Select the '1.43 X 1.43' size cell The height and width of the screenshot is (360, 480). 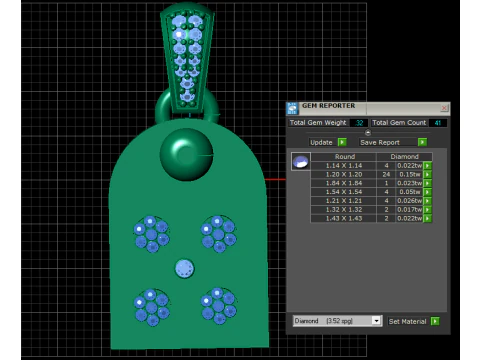click(x=344, y=218)
